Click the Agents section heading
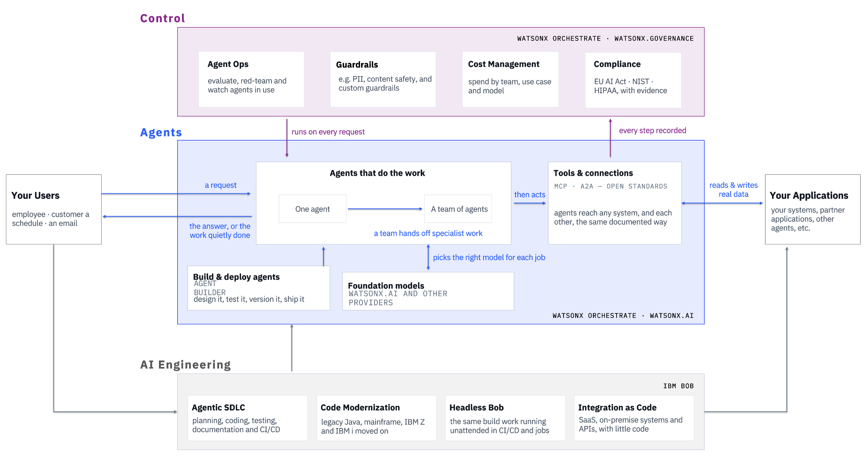 click(161, 132)
